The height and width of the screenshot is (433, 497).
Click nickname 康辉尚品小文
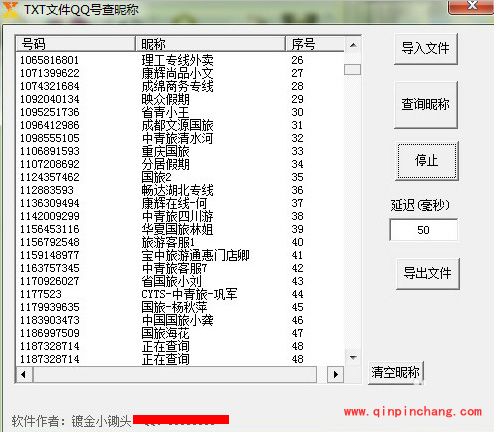point(177,73)
